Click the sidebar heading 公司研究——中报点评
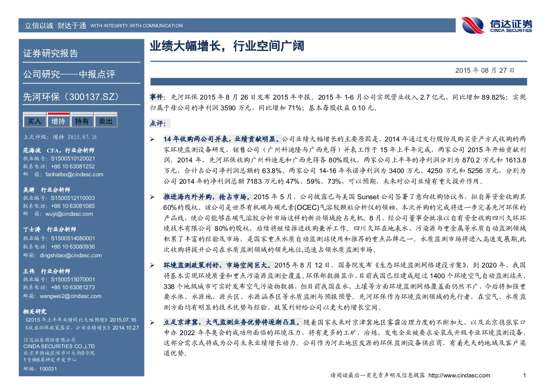Screen dimensions: 555x392 [x=69, y=74]
